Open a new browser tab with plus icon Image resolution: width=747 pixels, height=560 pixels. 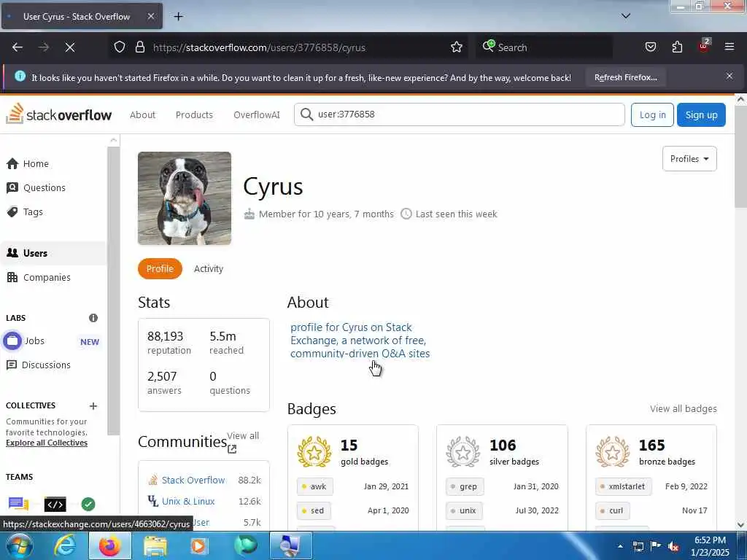(x=178, y=17)
